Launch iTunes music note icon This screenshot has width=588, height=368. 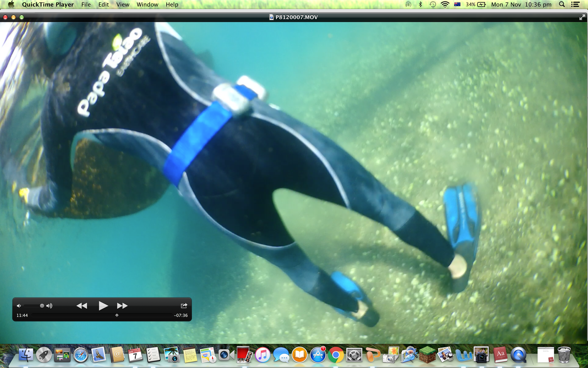click(x=262, y=355)
